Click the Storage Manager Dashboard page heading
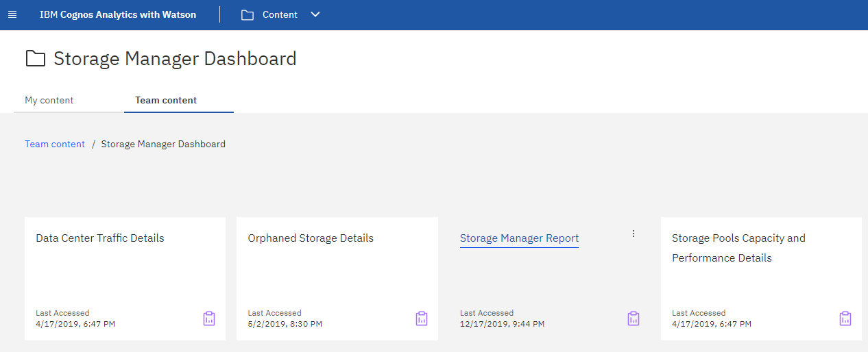 tap(175, 58)
